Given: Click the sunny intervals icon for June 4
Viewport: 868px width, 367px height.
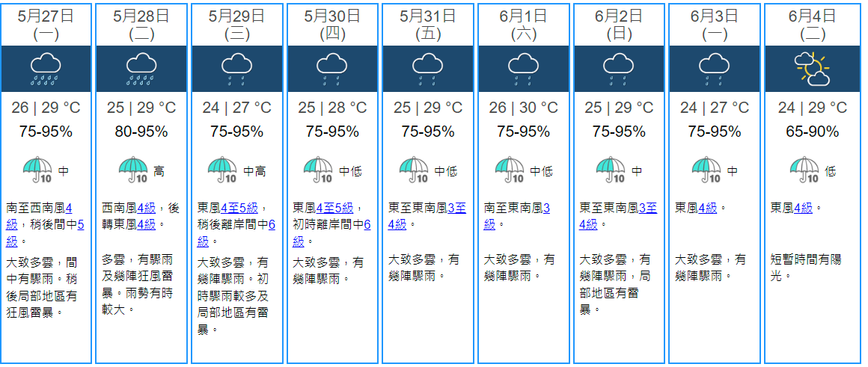Looking at the screenshot, I should tap(812, 69).
